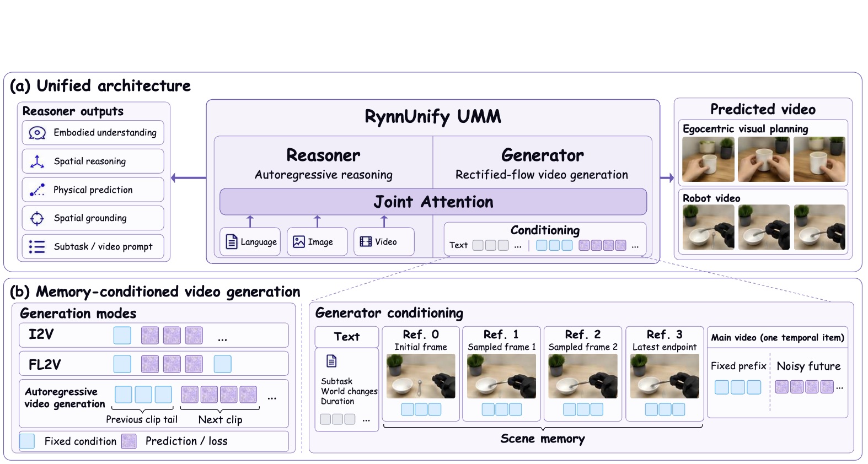Click the Predicted video heading
This screenshot has width=868, height=464.
(763, 109)
